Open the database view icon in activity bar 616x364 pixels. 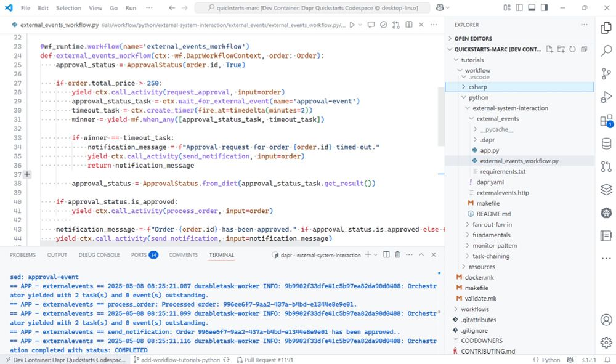point(606,144)
